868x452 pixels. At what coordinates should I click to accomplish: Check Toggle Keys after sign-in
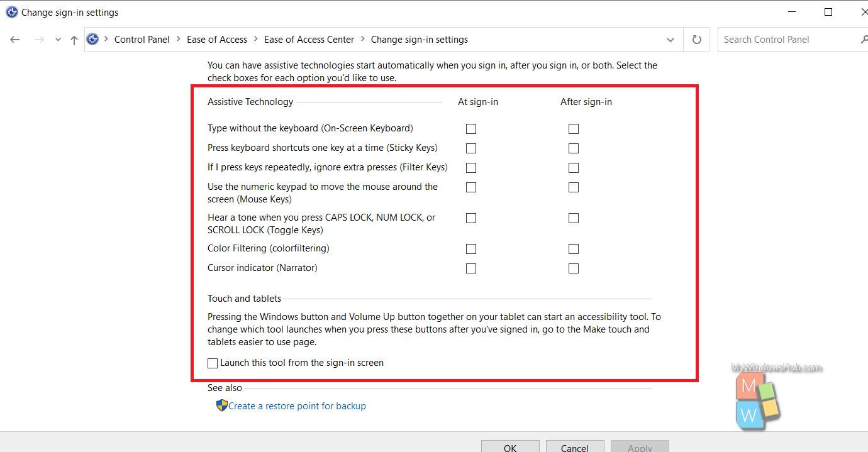click(x=574, y=218)
